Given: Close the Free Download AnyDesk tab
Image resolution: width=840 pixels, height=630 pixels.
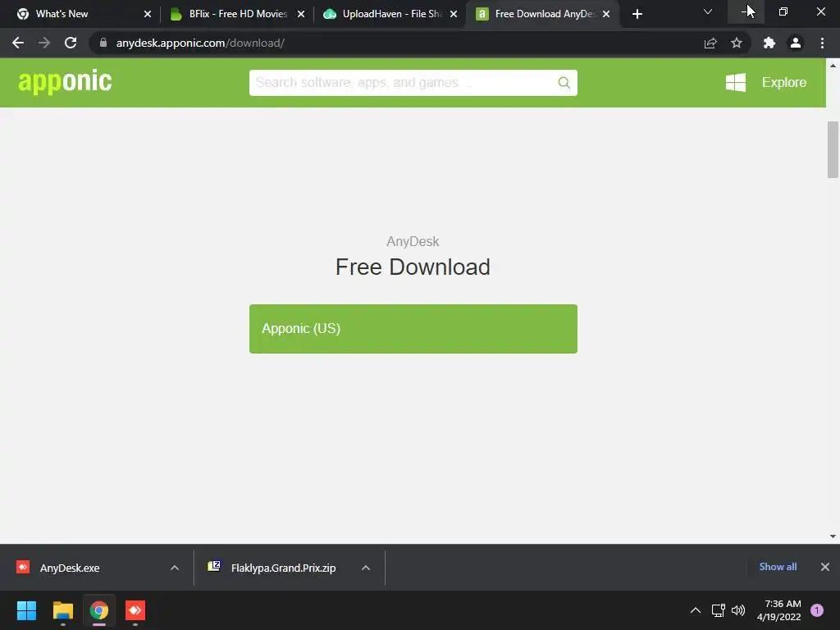Looking at the screenshot, I should pyautogui.click(x=606, y=14).
